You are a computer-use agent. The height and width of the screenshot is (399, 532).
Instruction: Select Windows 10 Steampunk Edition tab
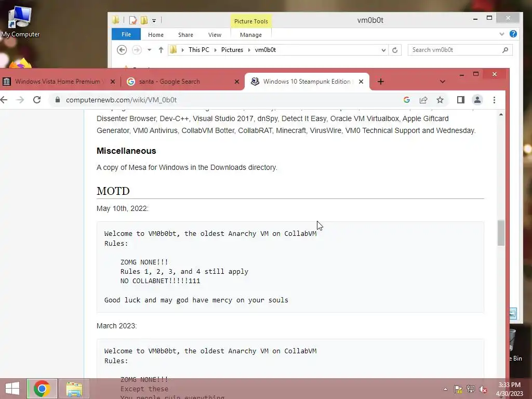[x=307, y=82]
